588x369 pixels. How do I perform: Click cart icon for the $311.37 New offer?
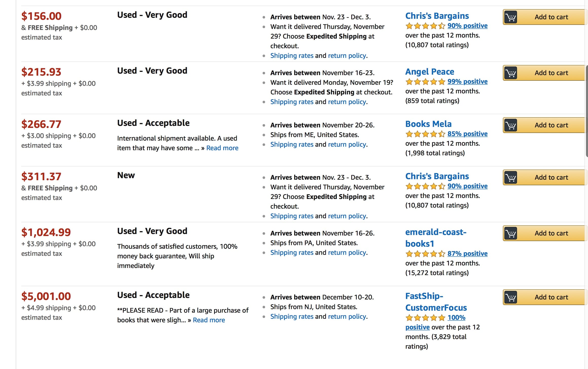511,178
